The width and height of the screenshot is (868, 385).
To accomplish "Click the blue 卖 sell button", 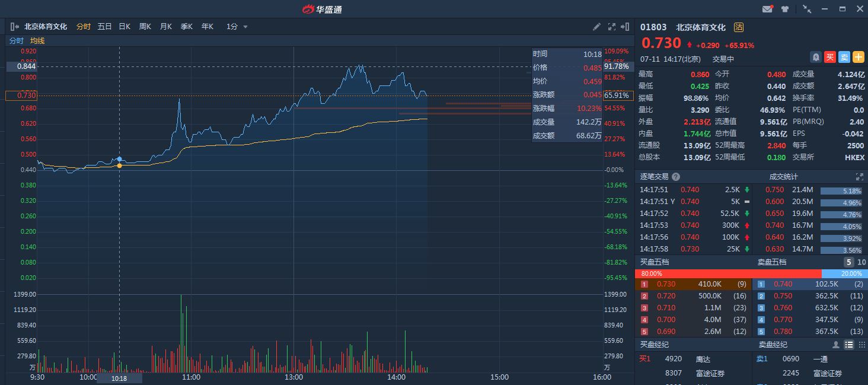I will point(844,57).
